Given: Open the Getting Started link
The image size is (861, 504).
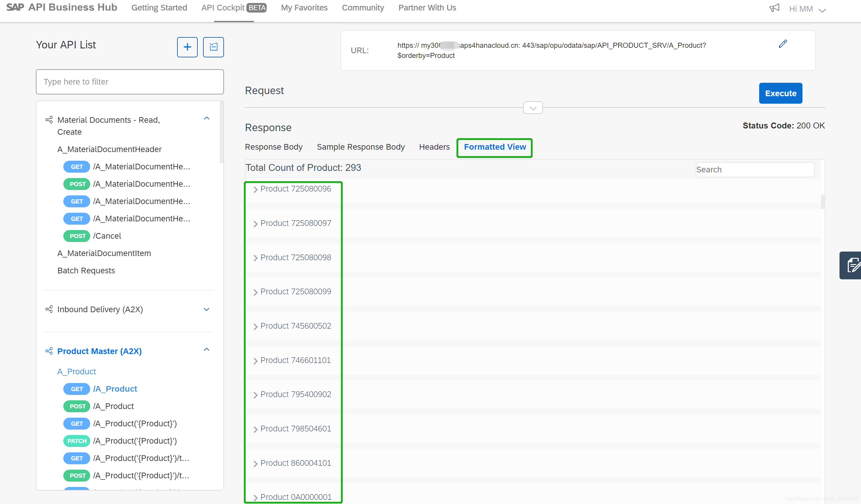Looking at the screenshot, I should pos(159,8).
